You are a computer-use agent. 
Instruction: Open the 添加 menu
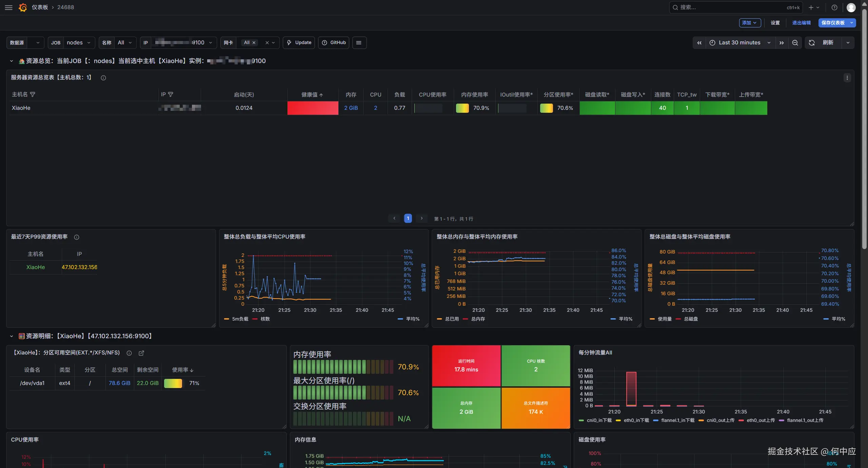(x=750, y=23)
